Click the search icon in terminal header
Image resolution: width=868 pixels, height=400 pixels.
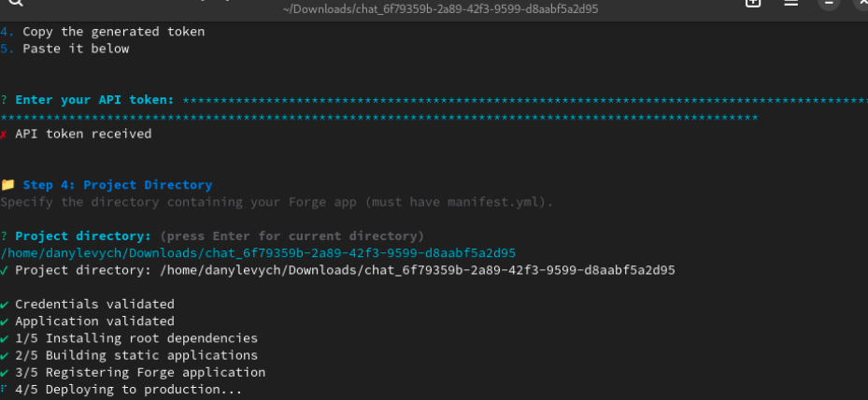pos(16,3)
